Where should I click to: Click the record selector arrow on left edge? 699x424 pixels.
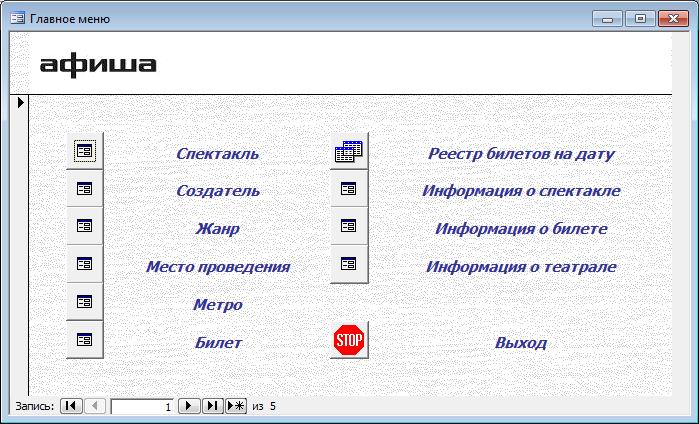(x=19, y=103)
